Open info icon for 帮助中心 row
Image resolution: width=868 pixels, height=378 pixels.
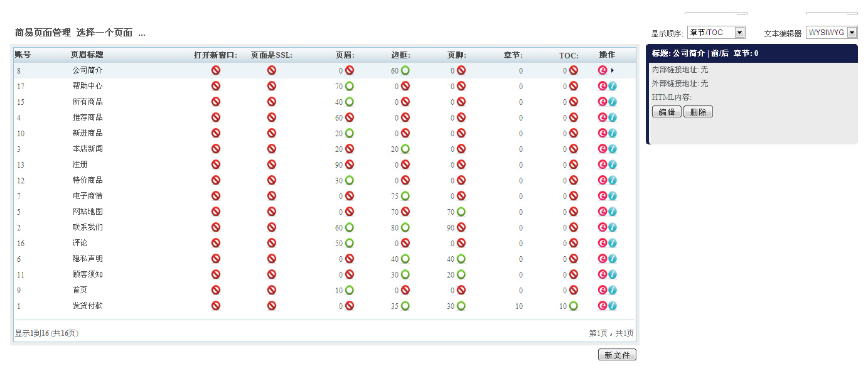pyautogui.click(x=613, y=86)
